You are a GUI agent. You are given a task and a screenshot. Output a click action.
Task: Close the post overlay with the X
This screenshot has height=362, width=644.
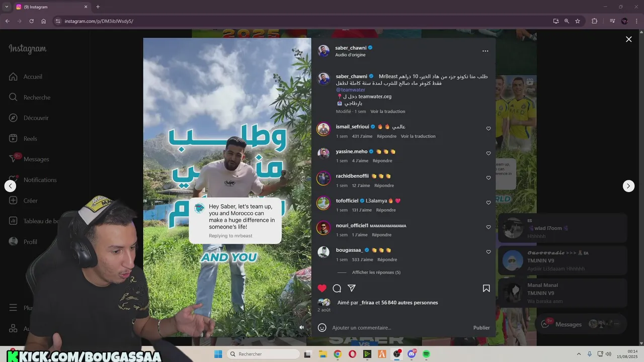pos(628,39)
